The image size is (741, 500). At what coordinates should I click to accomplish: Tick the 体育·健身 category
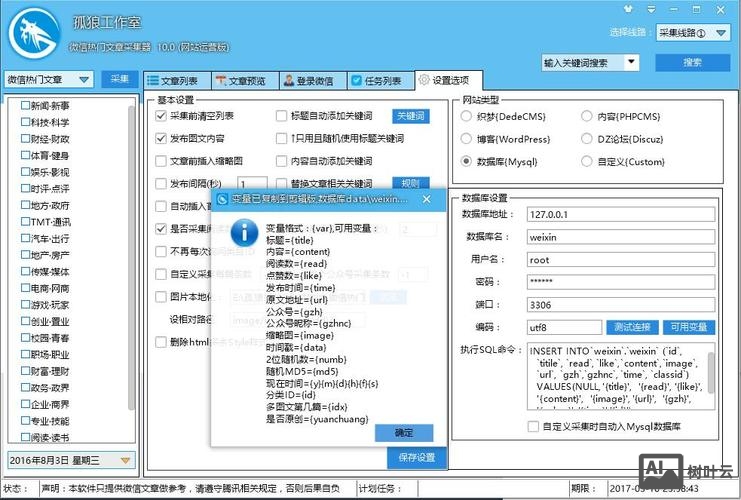click(x=25, y=155)
